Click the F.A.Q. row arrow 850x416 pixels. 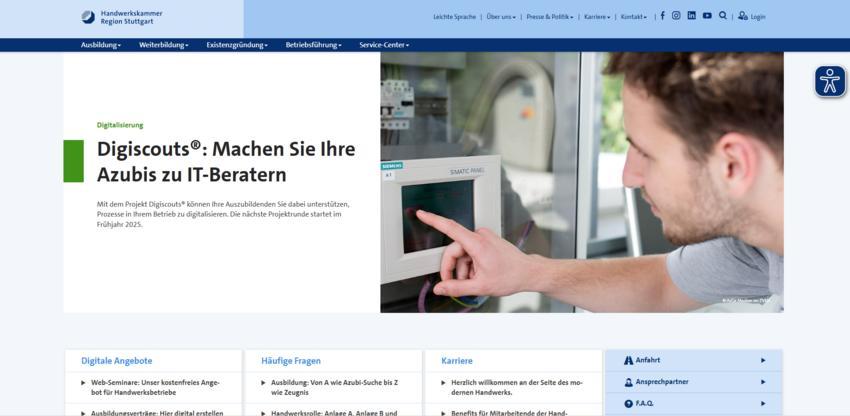(x=763, y=404)
